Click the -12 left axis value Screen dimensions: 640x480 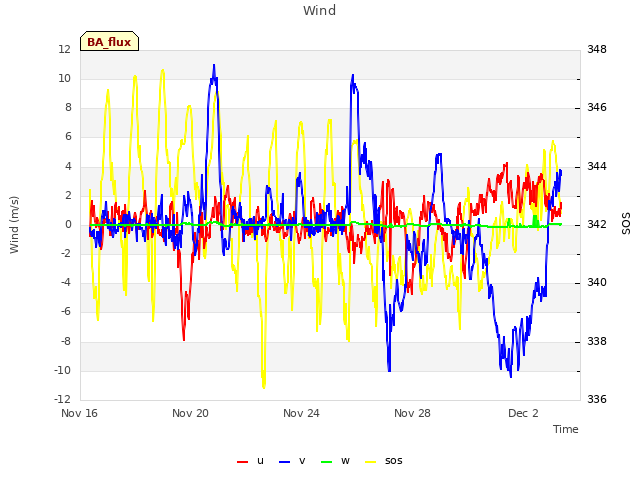pyautogui.click(x=62, y=399)
